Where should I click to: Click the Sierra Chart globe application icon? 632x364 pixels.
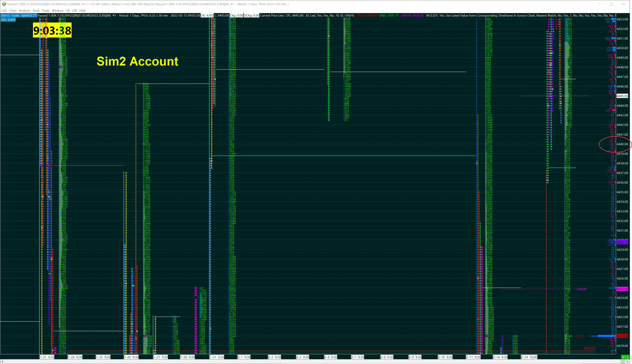tap(4, 4)
